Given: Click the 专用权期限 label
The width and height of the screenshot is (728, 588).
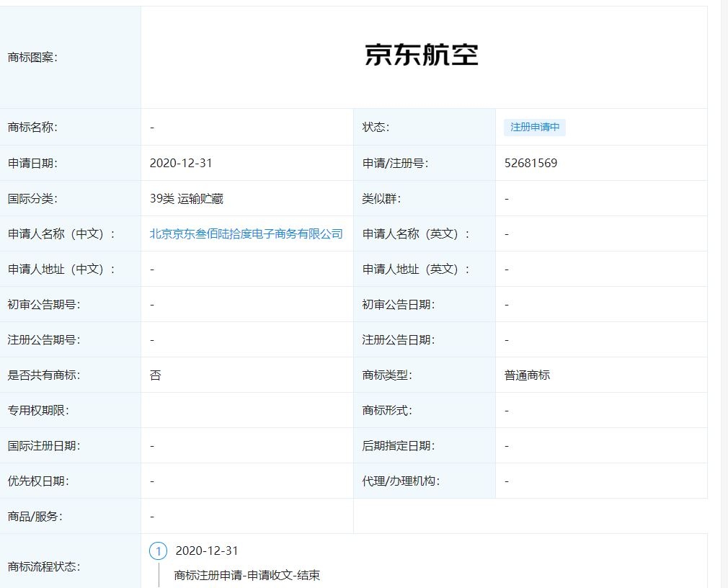Looking at the screenshot, I should [x=38, y=410].
